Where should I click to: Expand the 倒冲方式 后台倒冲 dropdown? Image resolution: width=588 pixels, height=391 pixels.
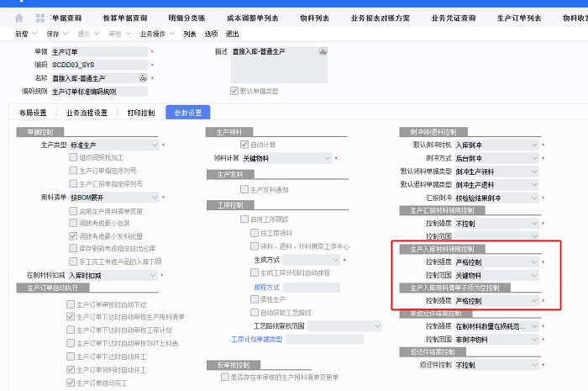[x=534, y=157]
